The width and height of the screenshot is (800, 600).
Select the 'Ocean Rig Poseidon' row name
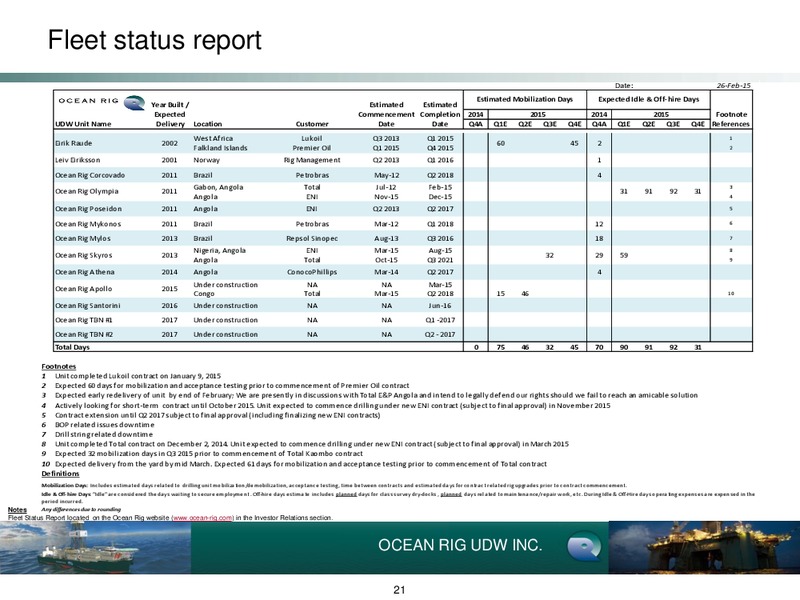pyautogui.click(x=88, y=209)
